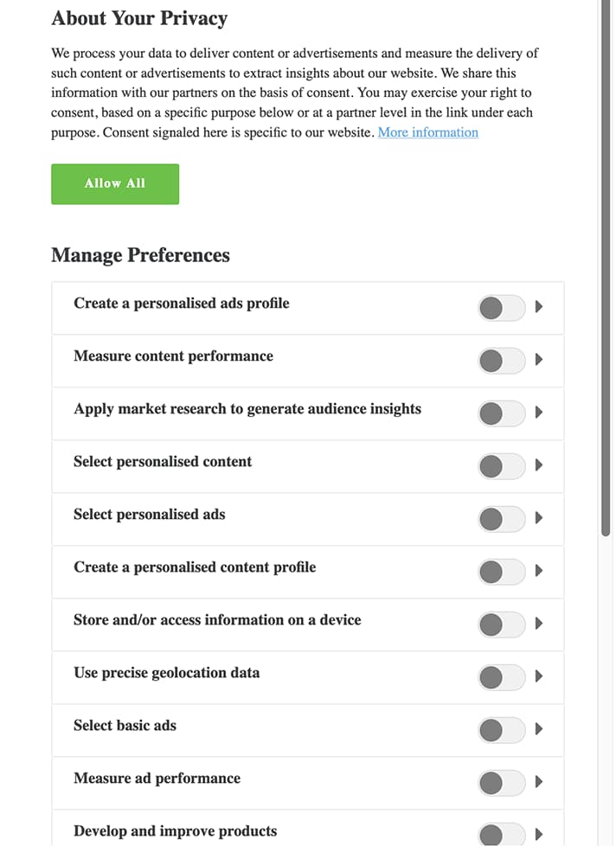Toggle Measure ad performance on
Image resolution: width=616 pixels, height=865 pixels.
point(503,783)
